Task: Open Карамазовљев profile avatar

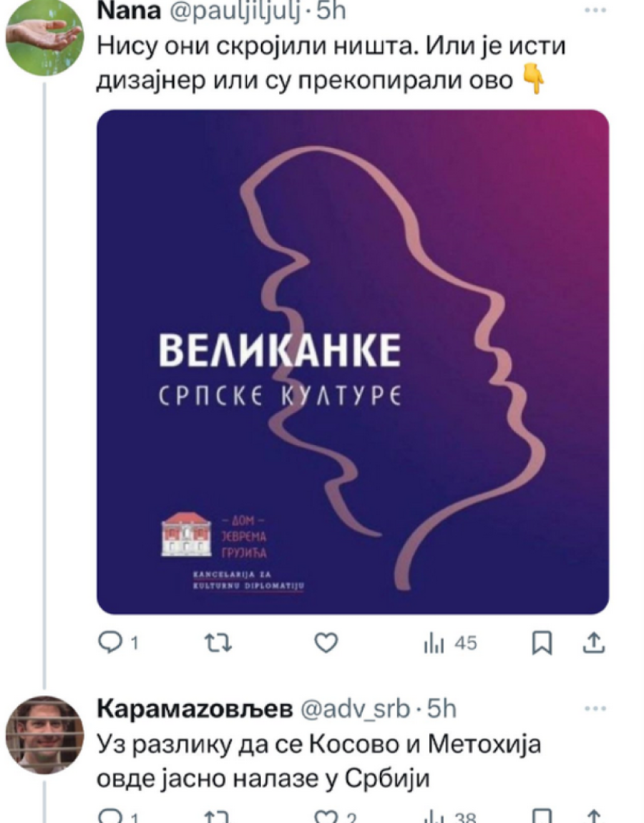Action: (44, 735)
